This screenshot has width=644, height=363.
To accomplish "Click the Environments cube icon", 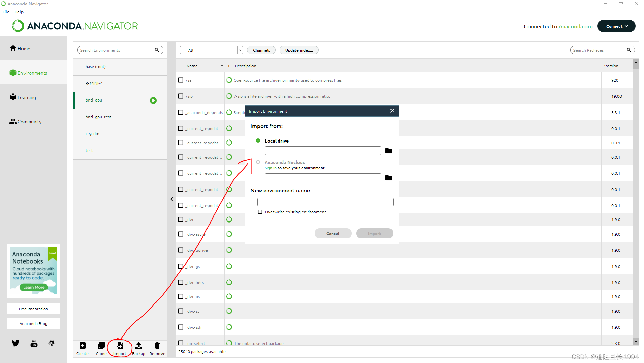I will coord(13,73).
